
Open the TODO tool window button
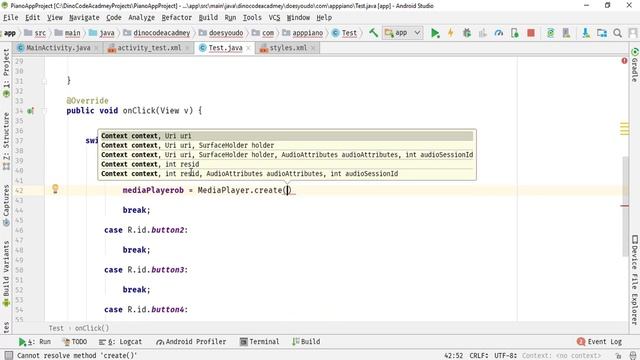pos(75,342)
